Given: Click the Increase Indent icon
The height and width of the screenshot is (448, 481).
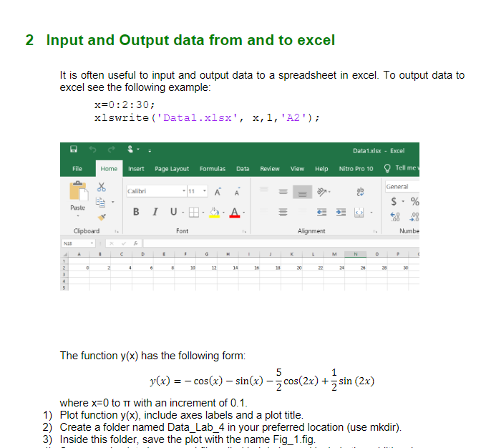Looking at the screenshot, I should click(x=341, y=213).
